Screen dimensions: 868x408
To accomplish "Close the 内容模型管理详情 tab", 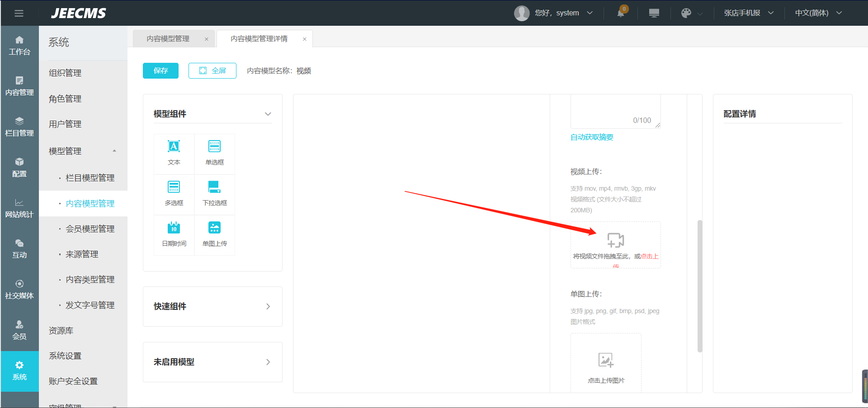I will (x=305, y=39).
